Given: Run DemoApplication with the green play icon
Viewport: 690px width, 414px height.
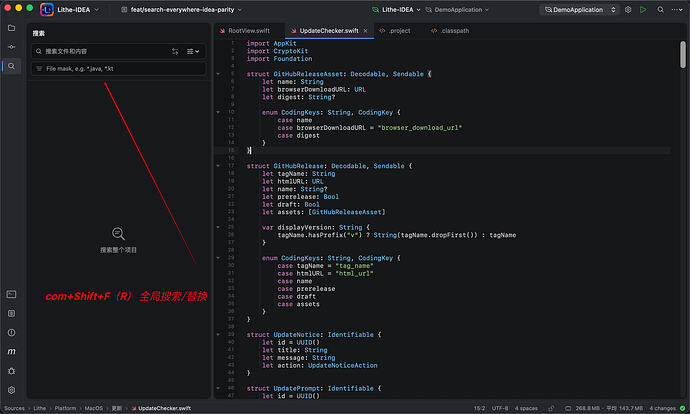Looking at the screenshot, I should (x=643, y=9).
